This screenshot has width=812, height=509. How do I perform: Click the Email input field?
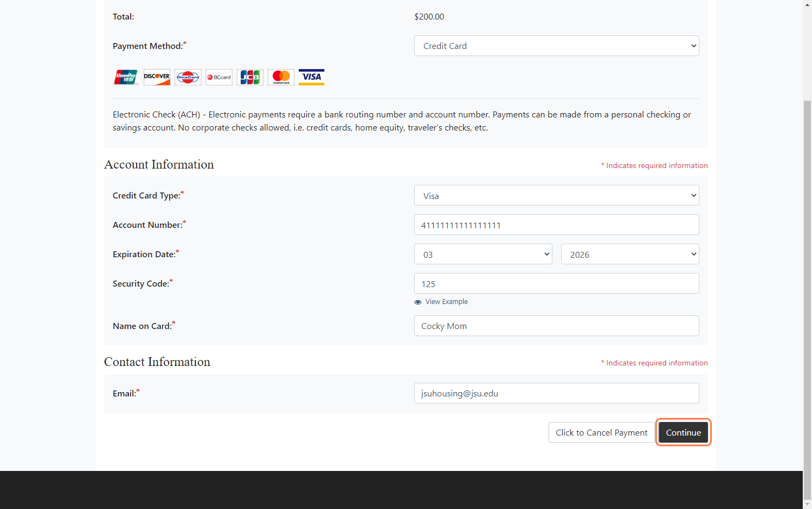point(556,393)
